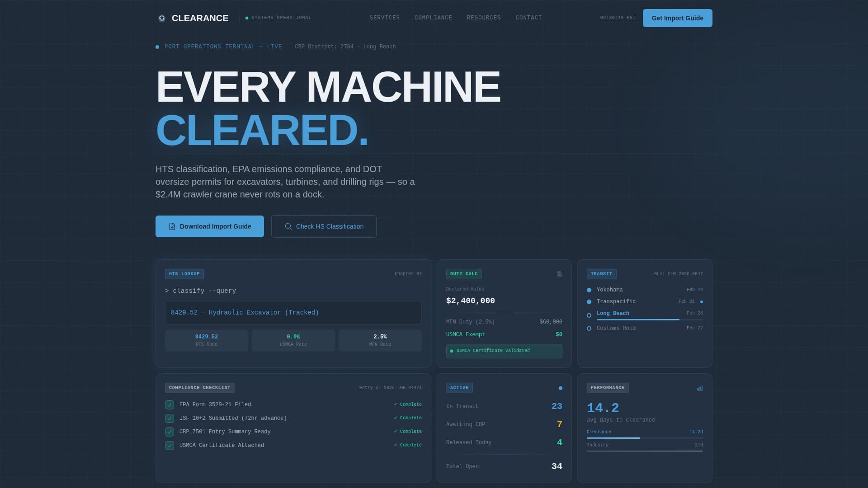Viewport: 868px width, 488px height.
Task: Uncheck the EPA Form 3520-21 Filed checkbox
Action: (169, 405)
